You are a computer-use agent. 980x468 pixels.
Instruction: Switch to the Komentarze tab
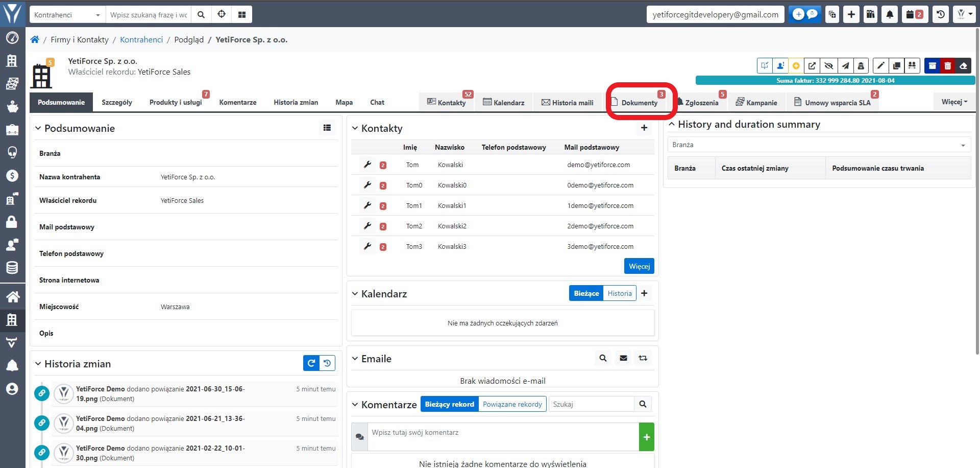coord(238,102)
